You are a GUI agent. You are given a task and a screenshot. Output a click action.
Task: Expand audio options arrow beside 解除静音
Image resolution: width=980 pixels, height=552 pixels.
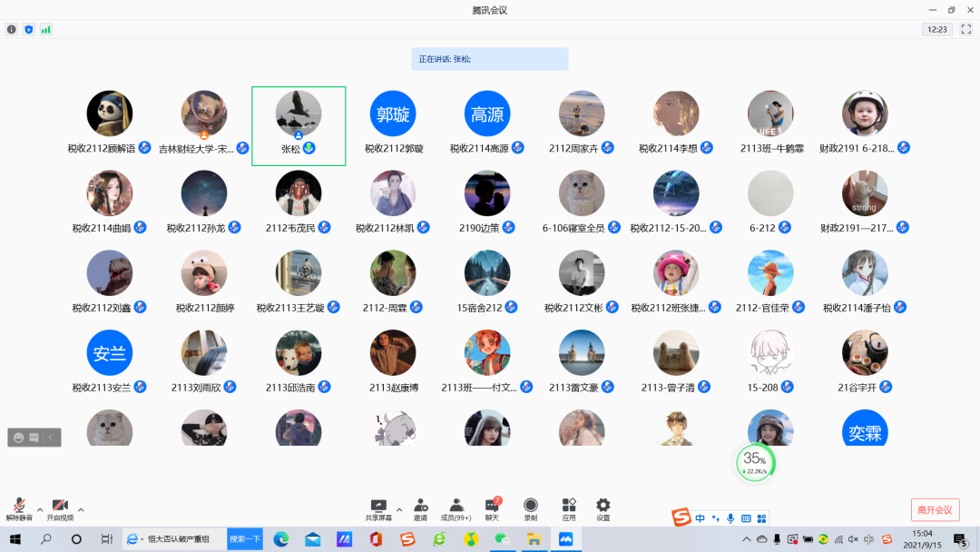(x=39, y=509)
